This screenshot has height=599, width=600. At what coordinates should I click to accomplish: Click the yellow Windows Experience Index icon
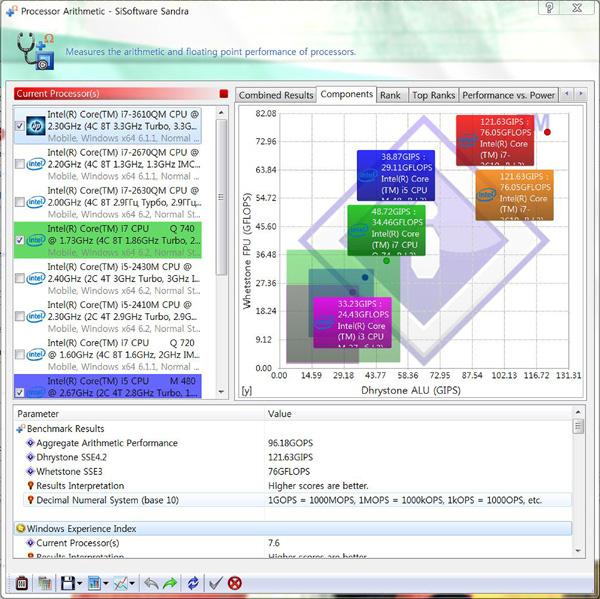pos(21,529)
